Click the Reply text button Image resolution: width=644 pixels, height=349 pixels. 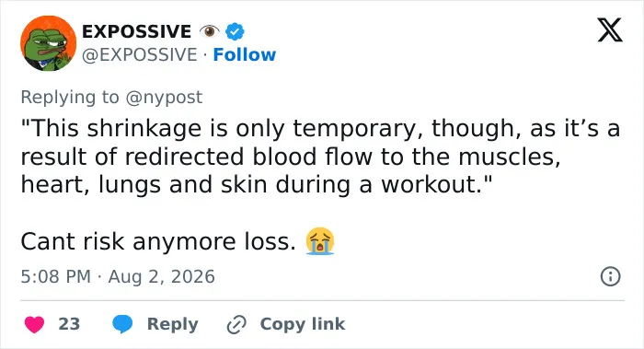click(173, 324)
